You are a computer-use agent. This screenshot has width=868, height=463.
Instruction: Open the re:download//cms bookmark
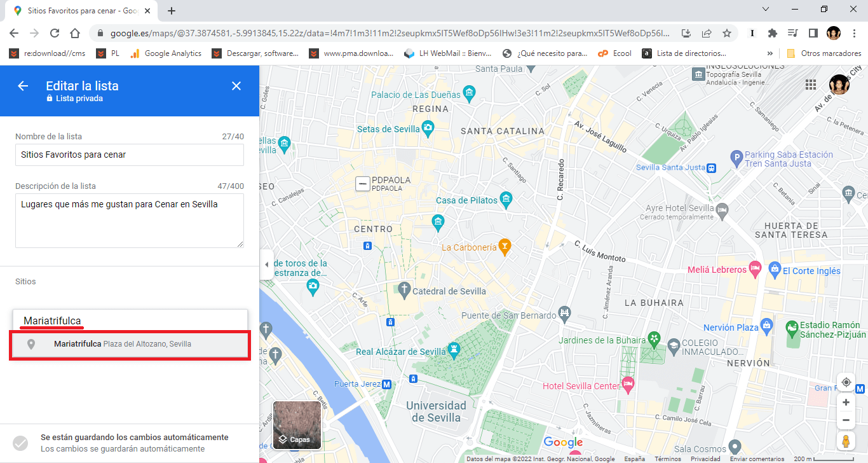pyautogui.click(x=48, y=53)
